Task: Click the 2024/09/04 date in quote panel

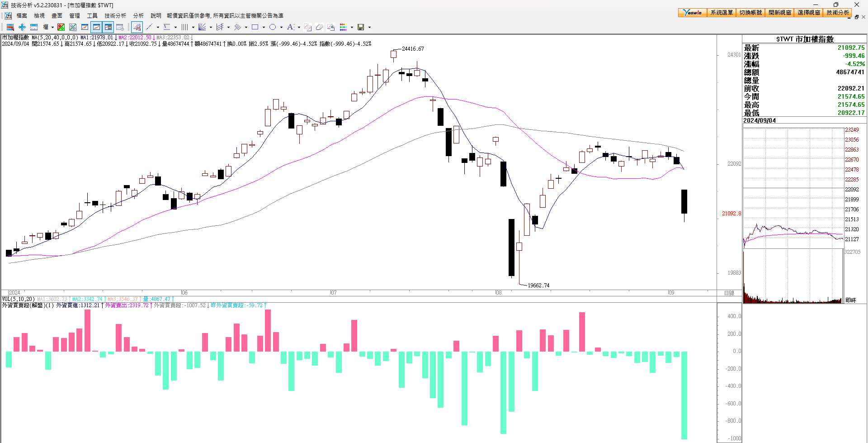Action: click(x=759, y=120)
